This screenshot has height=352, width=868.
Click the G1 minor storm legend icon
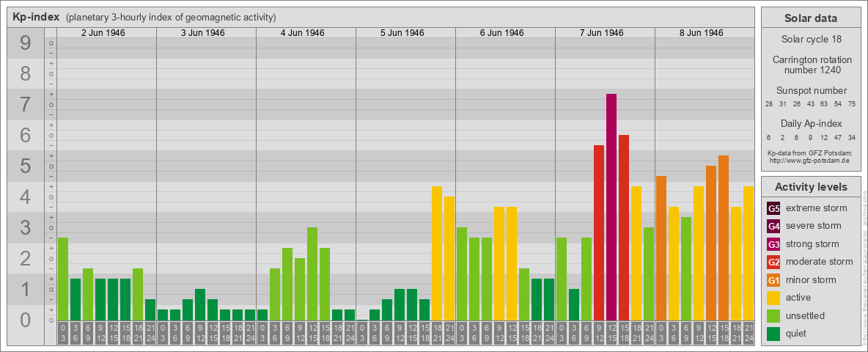(x=773, y=280)
